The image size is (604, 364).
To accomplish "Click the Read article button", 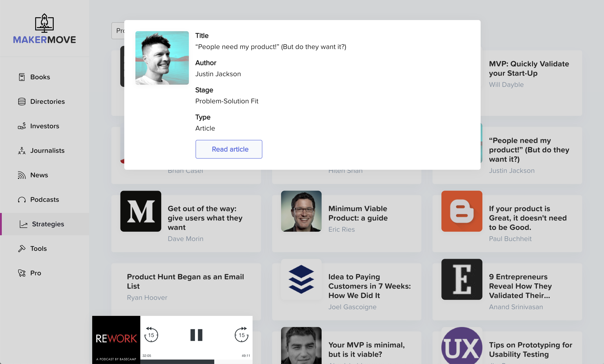I will click(229, 149).
